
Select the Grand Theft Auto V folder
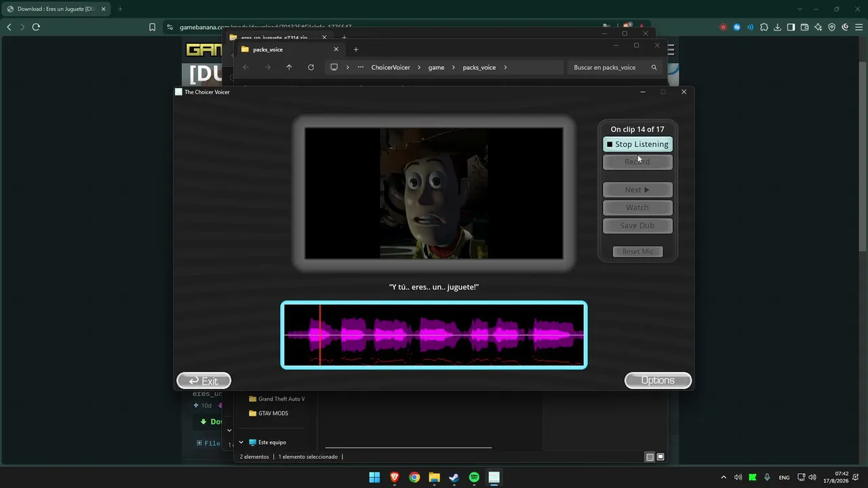coord(277,399)
